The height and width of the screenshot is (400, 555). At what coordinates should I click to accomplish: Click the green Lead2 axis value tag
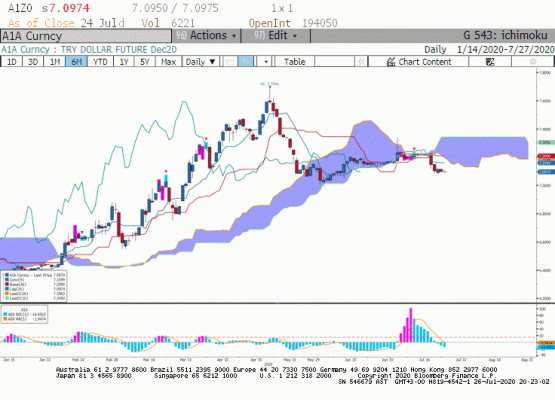(545, 142)
